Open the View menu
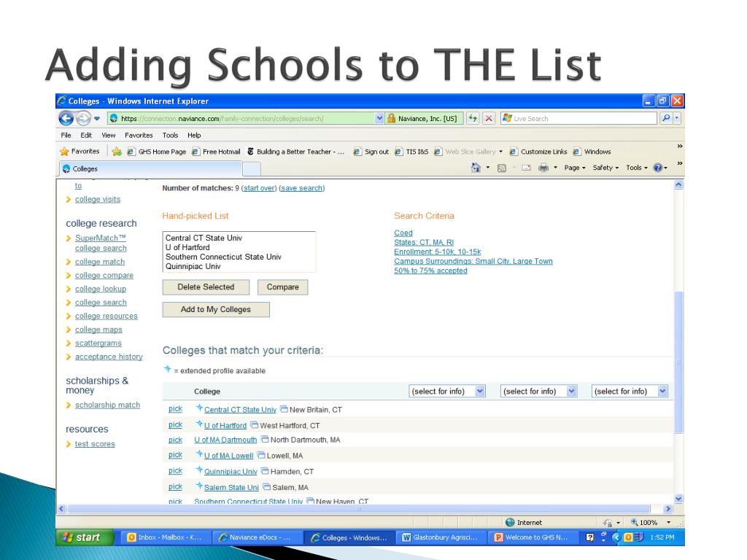Viewport: 747px width, 560px height. pyautogui.click(x=108, y=135)
